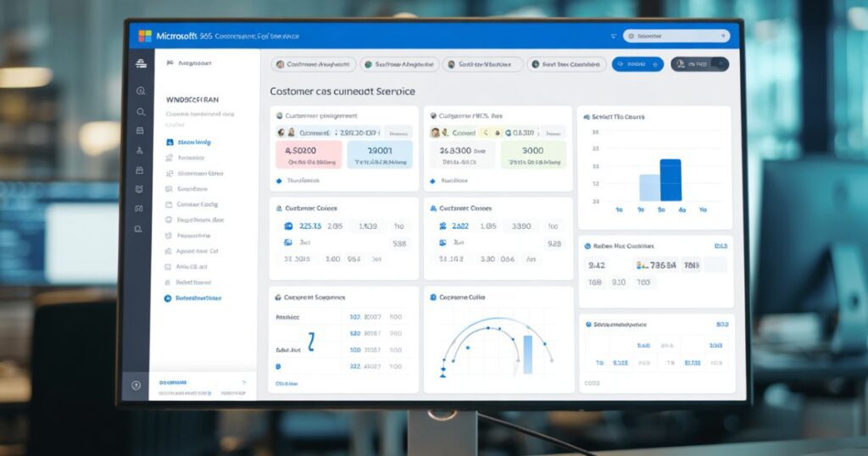The height and width of the screenshot is (456, 868).
Task: Click the blue pill button in the top toolbar
Action: point(637,64)
